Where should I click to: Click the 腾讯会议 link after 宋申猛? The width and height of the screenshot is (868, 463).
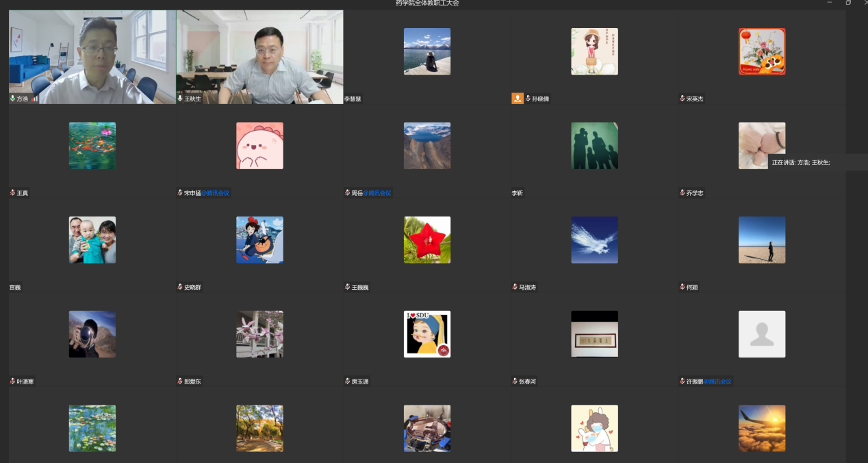tap(215, 193)
